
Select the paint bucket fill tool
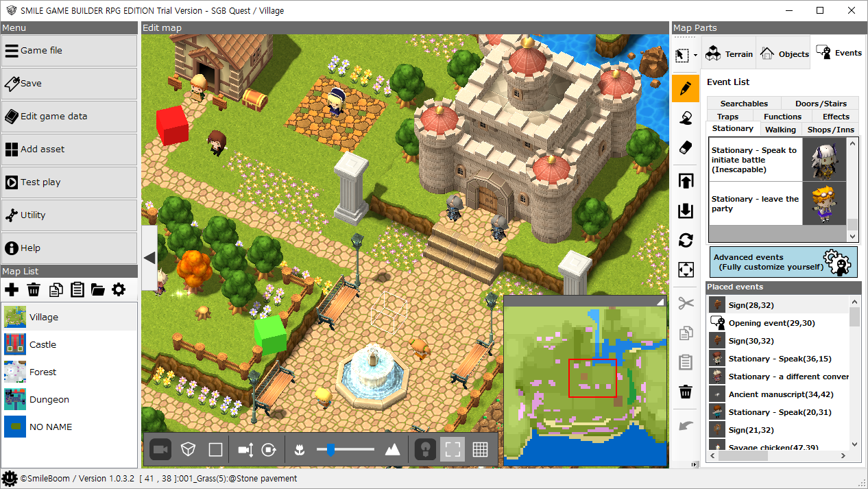click(x=686, y=118)
